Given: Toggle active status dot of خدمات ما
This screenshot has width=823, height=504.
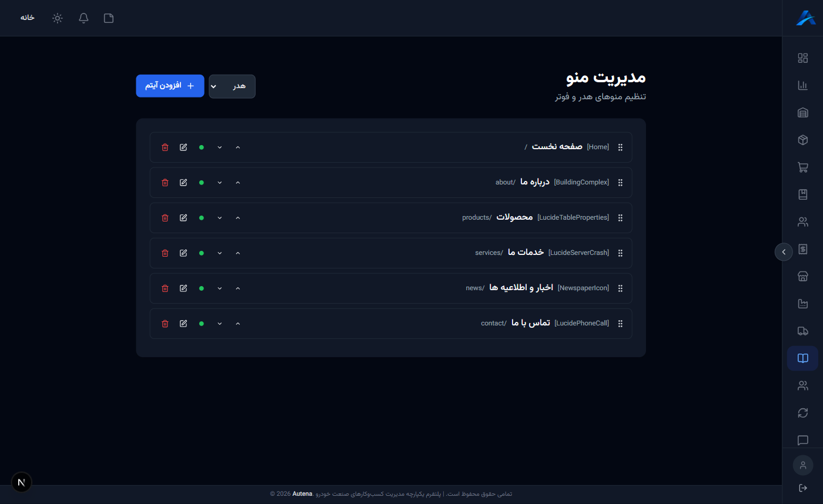Looking at the screenshot, I should click(x=202, y=253).
